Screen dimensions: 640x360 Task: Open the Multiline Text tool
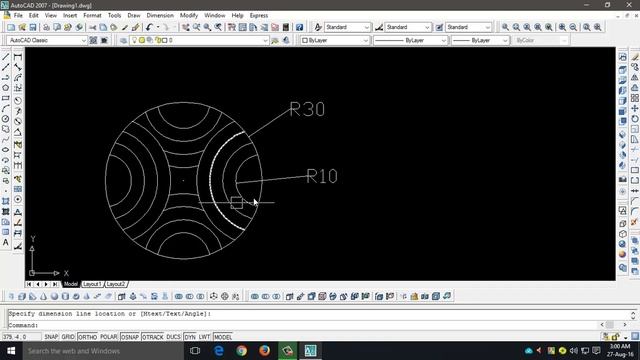[x=6, y=242]
